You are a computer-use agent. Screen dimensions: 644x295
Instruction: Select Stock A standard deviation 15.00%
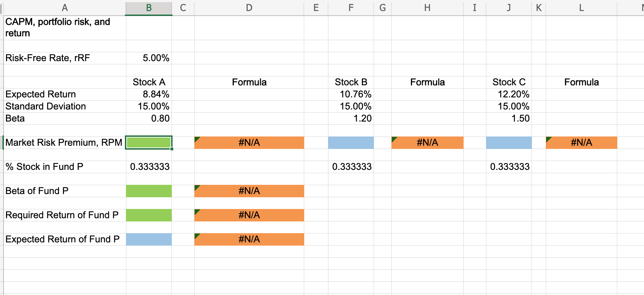tap(149, 106)
